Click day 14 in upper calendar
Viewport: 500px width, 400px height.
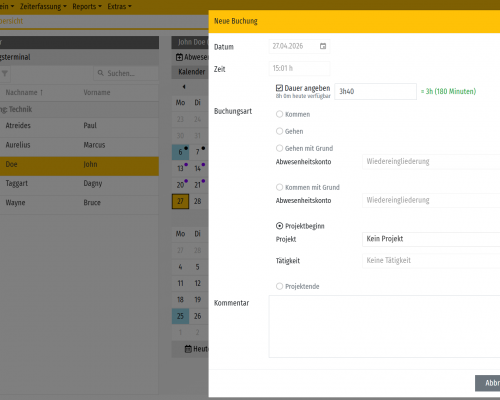198,168
